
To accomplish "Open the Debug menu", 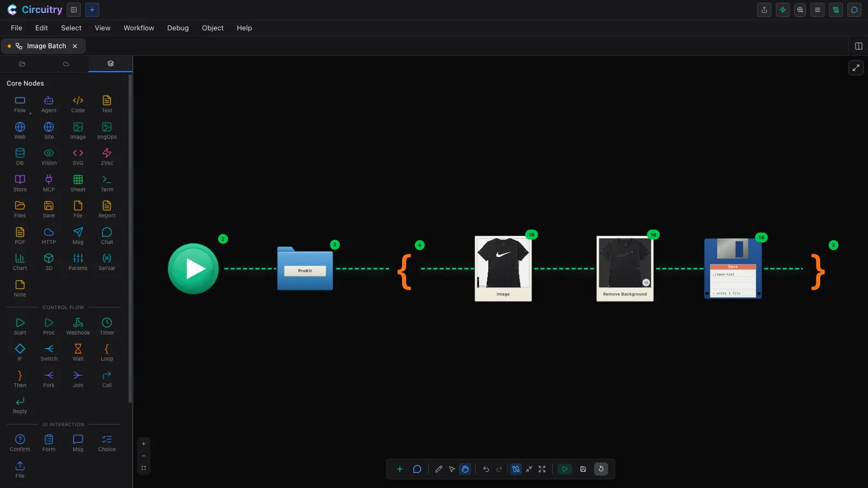I will click(x=178, y=28).
